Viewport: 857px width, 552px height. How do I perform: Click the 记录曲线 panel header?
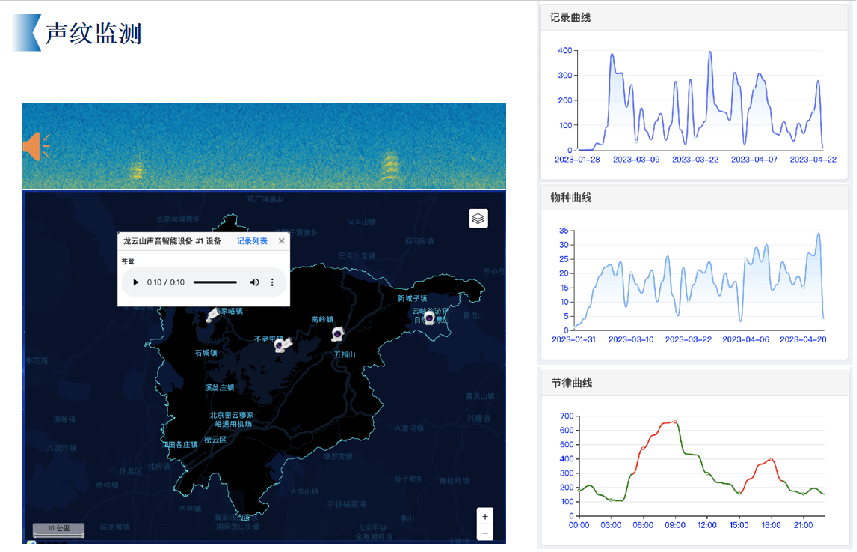(x=694, y=17)
